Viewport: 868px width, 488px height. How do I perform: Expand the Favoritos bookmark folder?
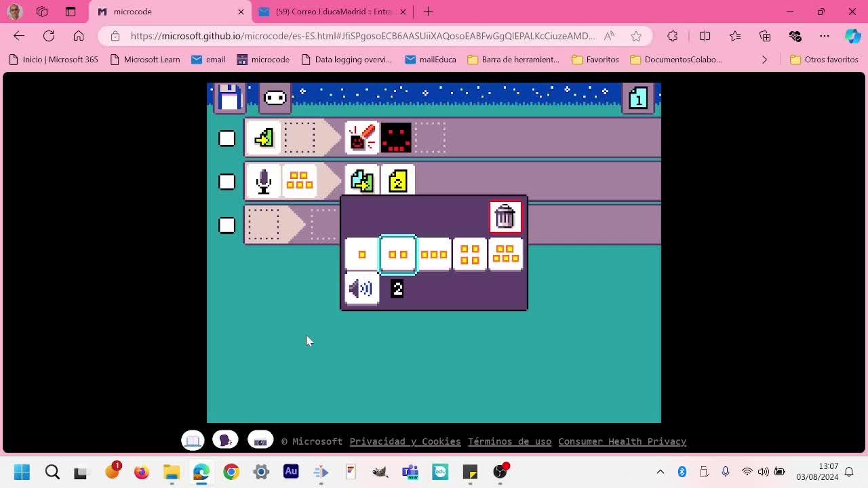595,60
